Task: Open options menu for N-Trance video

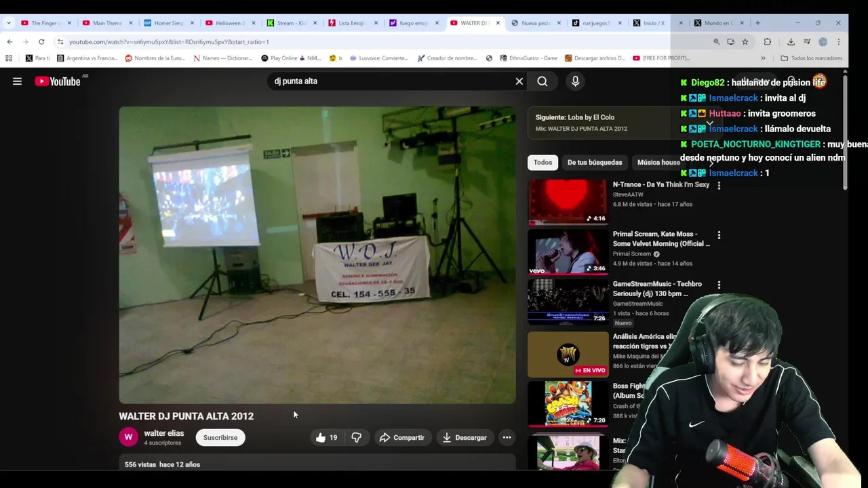Action: click(x=719, y=185)
